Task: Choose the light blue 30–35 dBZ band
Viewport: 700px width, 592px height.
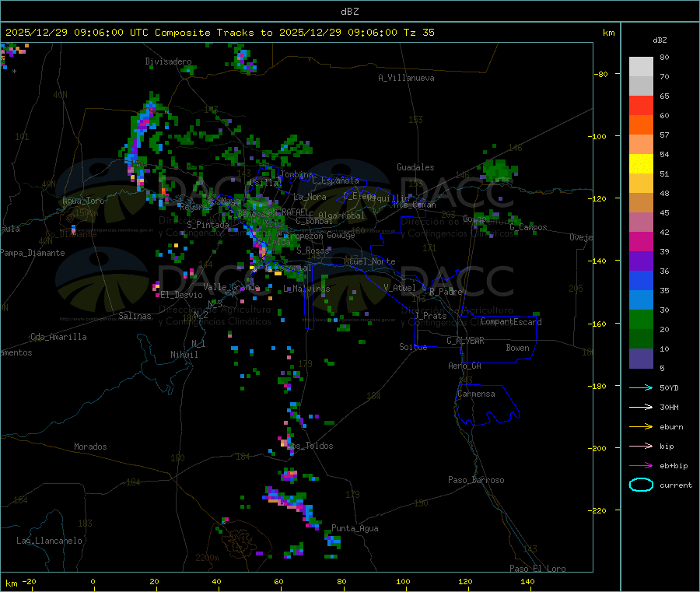Action: click(641, 300)
